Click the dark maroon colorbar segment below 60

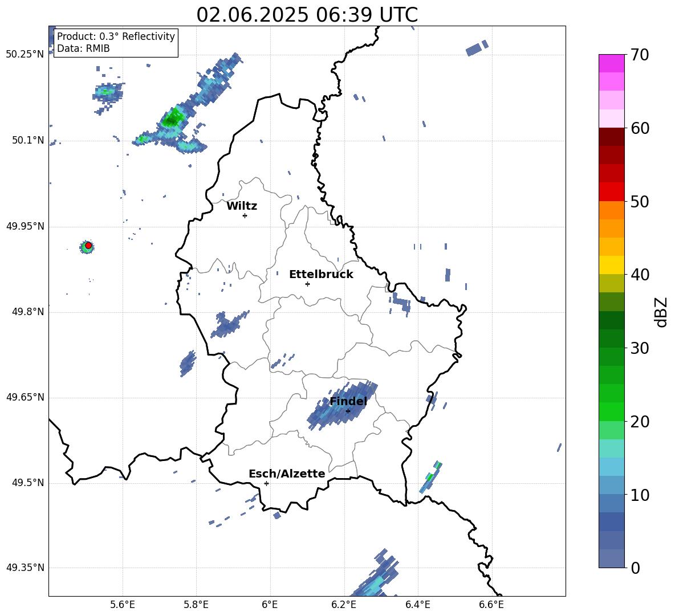(x=611, y=137)
